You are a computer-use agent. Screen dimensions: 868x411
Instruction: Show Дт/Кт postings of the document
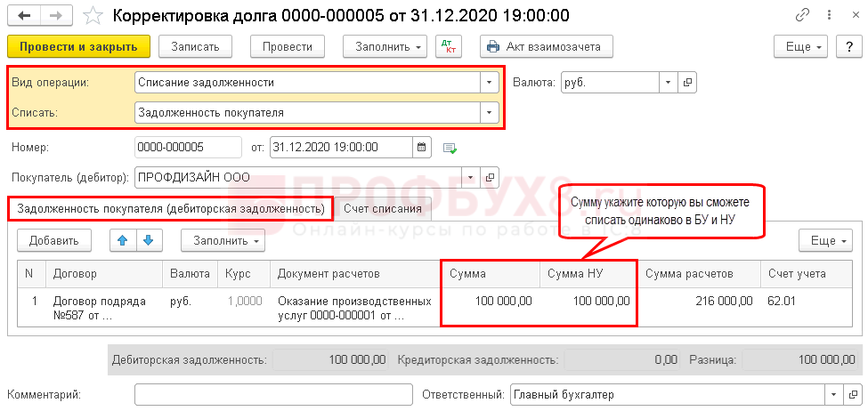coord(449,46)
